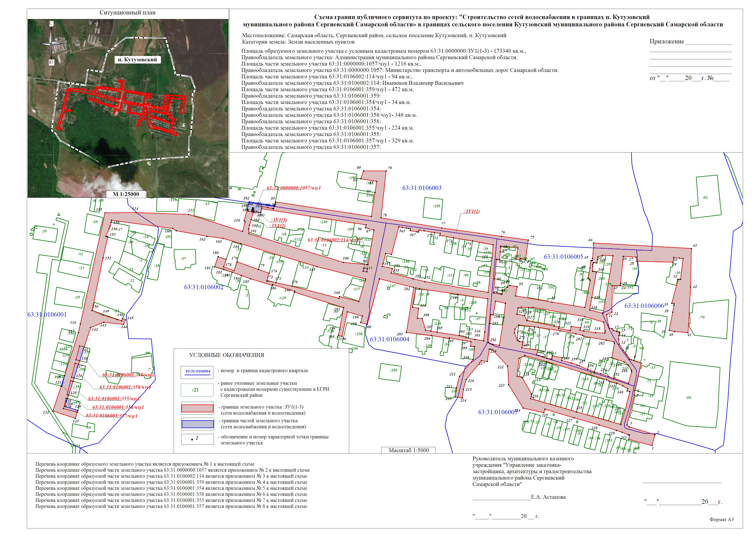
Task: Click boundary point number 122
Action: (x=46, y=412)
